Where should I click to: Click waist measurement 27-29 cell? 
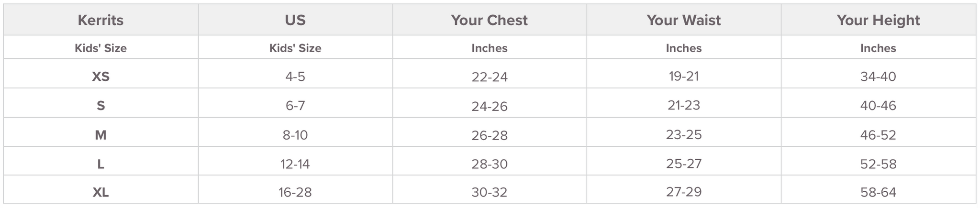click(x=684, y=192)
